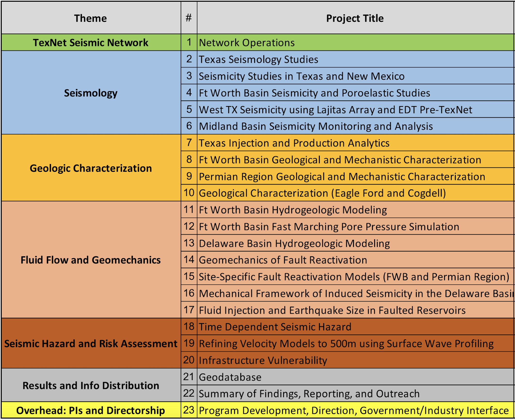Click the 'Seismology' theme cell
515x420 pixels.
click(91, 93)
